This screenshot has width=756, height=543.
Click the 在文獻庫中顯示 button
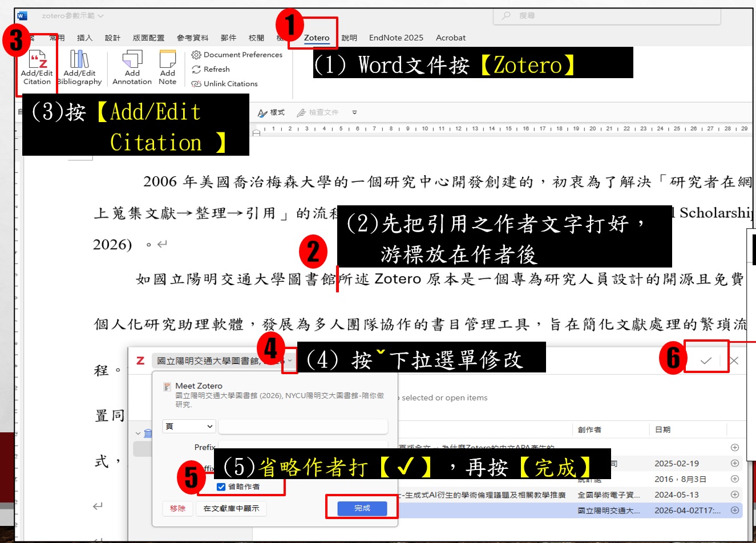click(231, 508)
